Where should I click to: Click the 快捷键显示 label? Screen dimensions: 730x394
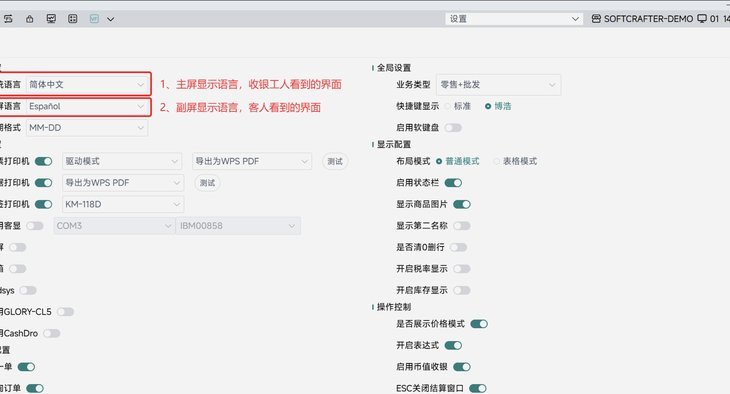pos(418,107)
